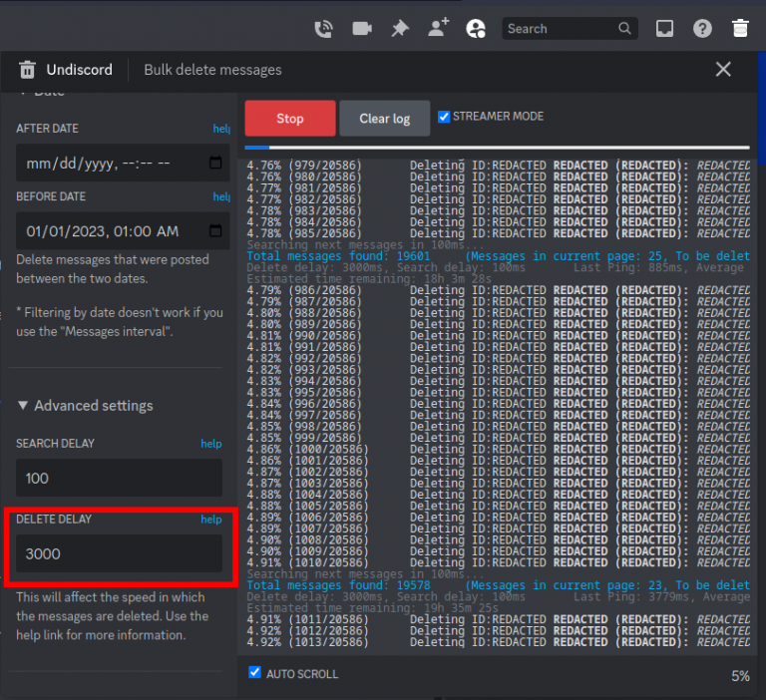The height and width of the screenshot is (700, 766).
Task: Click 'Total messages found: 19578' line
Action: pos(498,585)
